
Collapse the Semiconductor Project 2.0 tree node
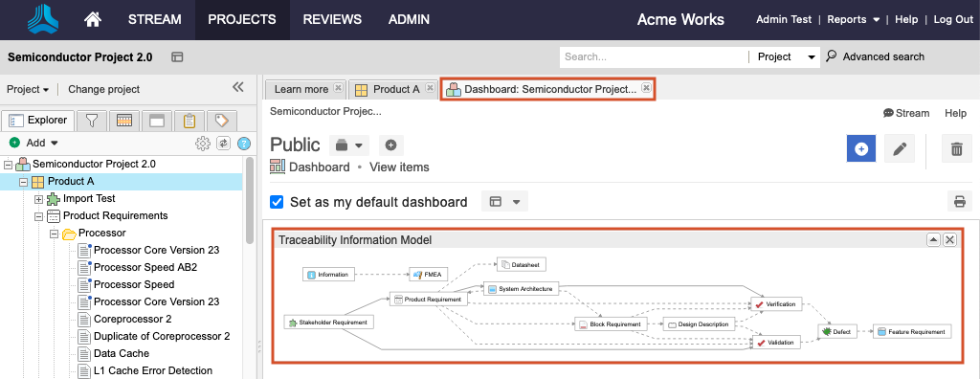pyautogui.click(x=8, y=166)
